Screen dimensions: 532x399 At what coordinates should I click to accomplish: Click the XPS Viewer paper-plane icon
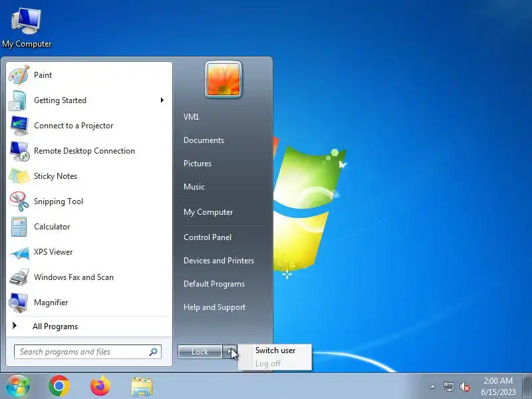19,253
